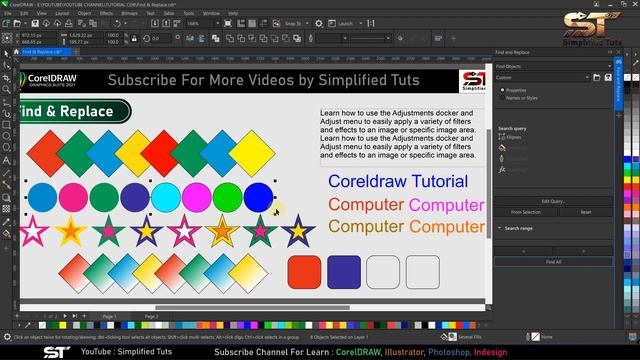
Task: Open the zoom level dropdown
Action: point(217,23)
